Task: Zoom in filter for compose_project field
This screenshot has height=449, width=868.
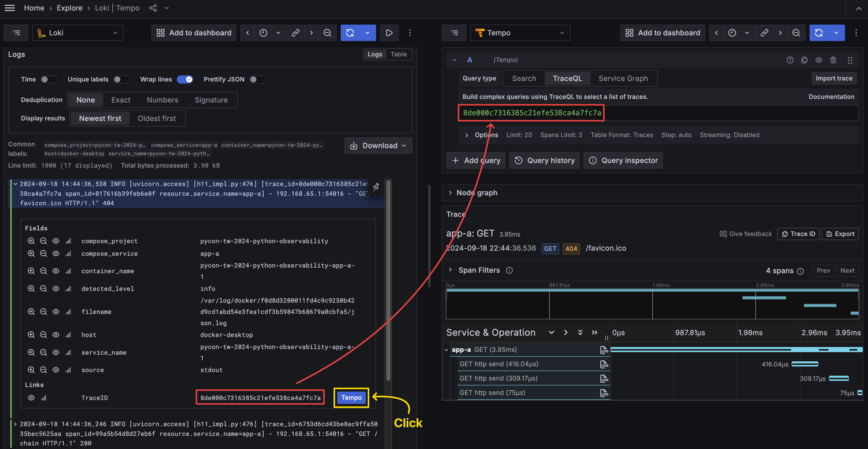Action: (x=31, y=241)
